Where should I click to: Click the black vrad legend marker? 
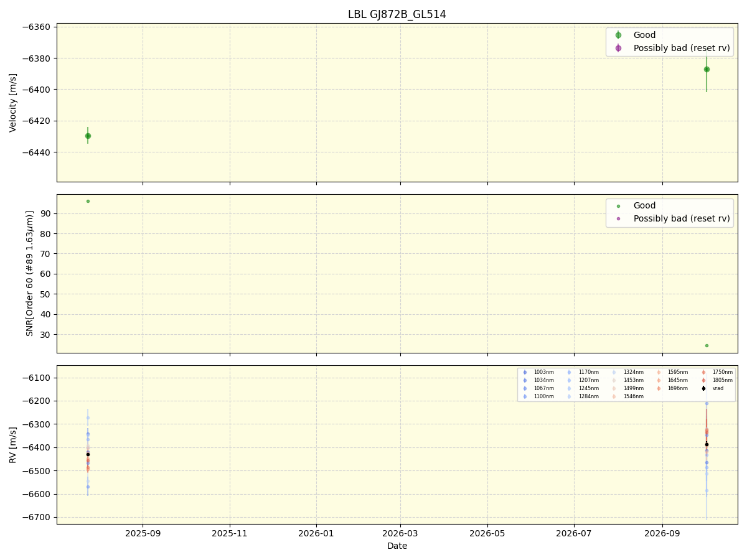703,388
